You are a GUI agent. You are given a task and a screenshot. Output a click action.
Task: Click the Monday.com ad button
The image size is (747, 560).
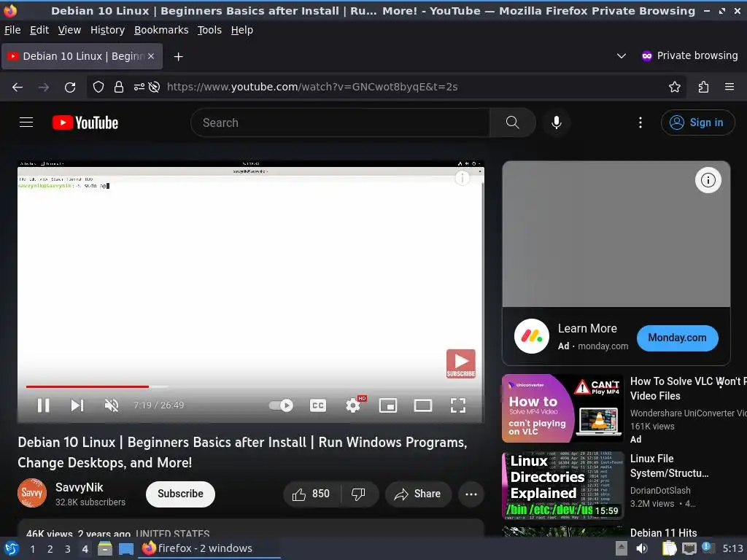tap(677, 338)
